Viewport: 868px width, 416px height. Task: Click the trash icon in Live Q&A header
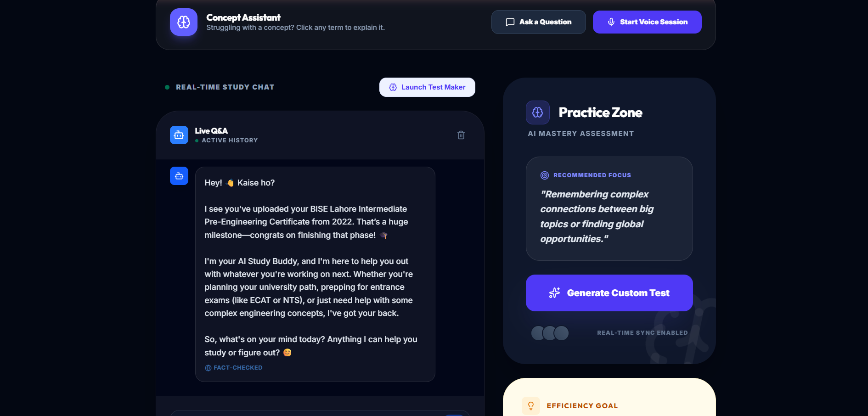tap(461, 135)
